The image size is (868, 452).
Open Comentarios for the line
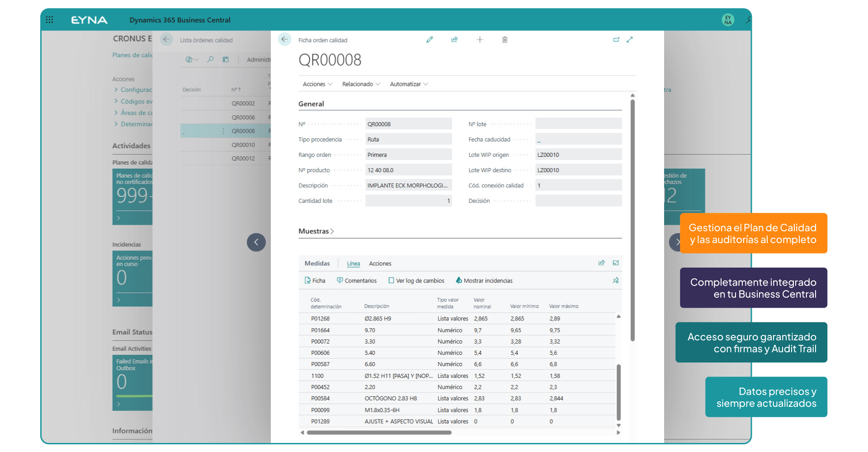pos(357,281)
